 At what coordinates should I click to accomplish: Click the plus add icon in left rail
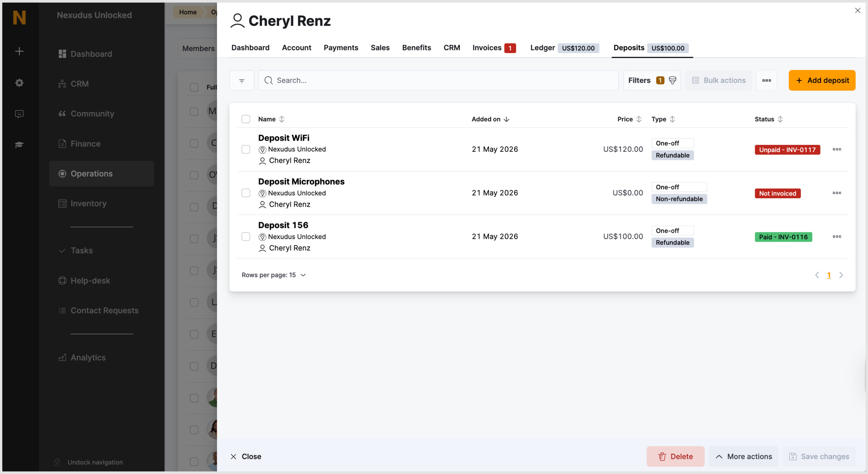(19, 51)
